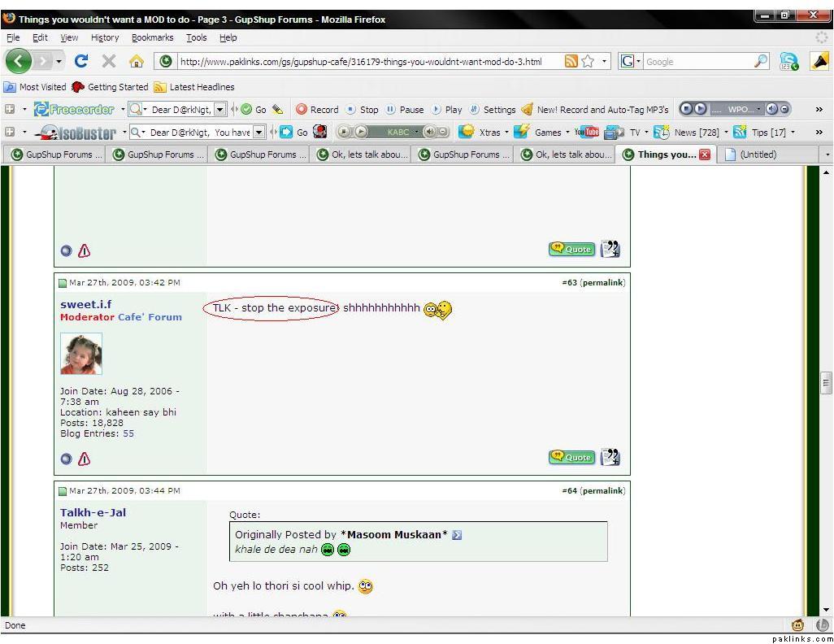
Task: Click sweet.i.f's avatar thumbnail
Action: click(81, 354)
